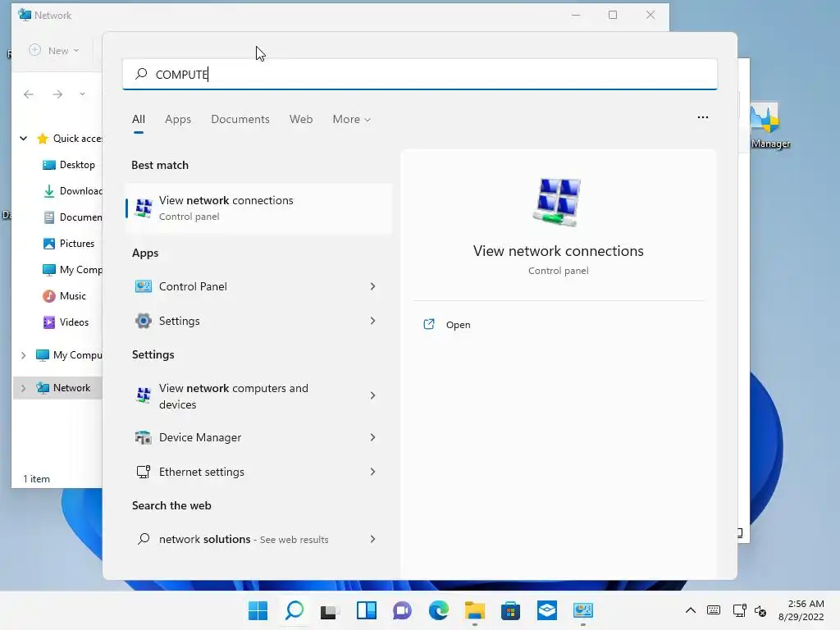840x630 pixels.
Task: Click the touch keyboard tray icon
Action: [714, 610]
